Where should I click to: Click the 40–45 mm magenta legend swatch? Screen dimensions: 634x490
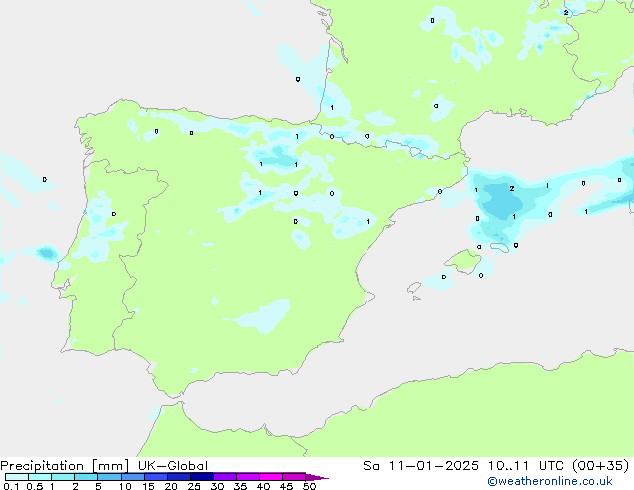pos(271,477)
